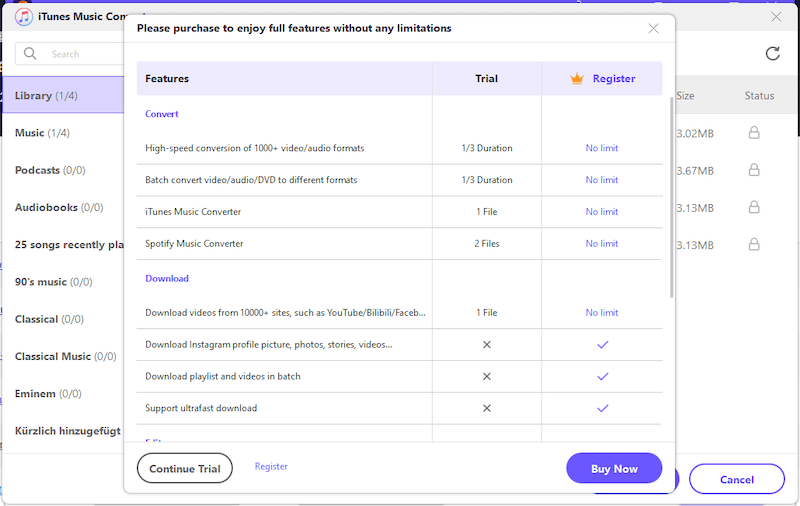
Task: Click the iTunes Music Converter app logo
Action: [23, 17]
